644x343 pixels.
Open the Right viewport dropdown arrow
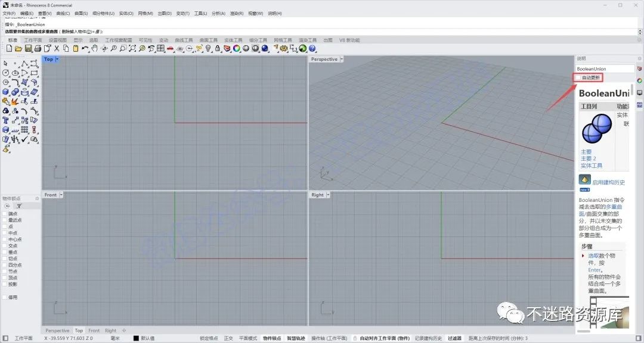click(328, 195)
